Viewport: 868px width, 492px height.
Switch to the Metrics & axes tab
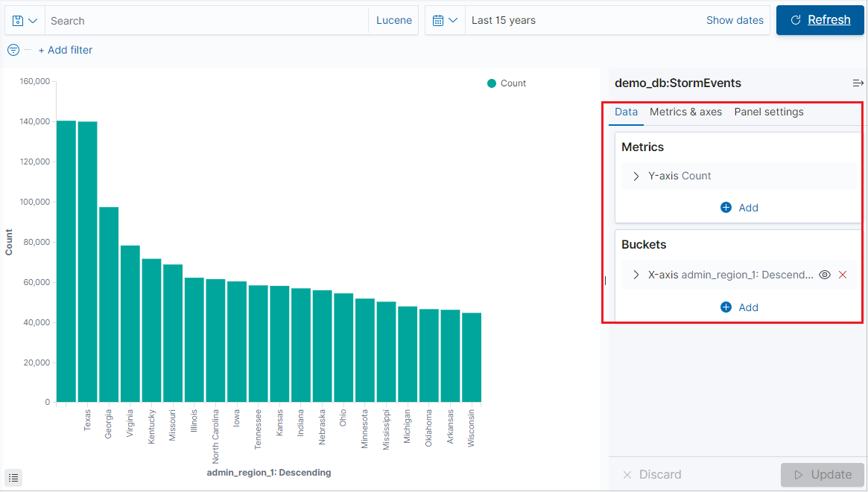685,112
